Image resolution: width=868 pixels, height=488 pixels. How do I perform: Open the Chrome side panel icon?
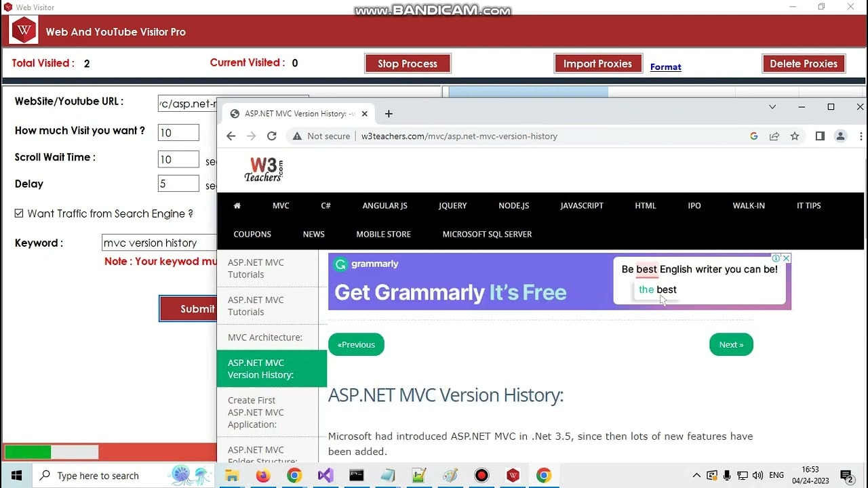pyautogui.click(x=820, y=136)
